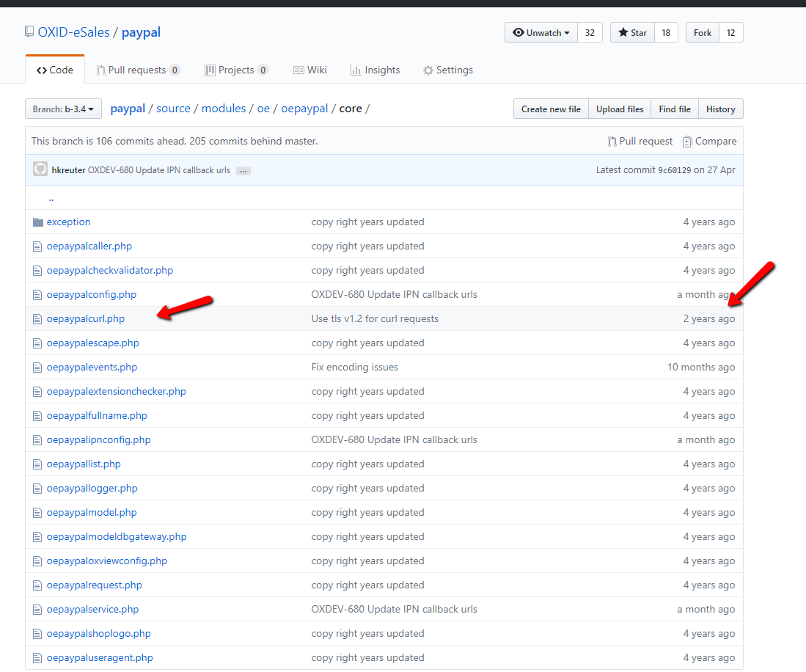Click the stargazers count 18
806x672 pixels.
point(666,32)
